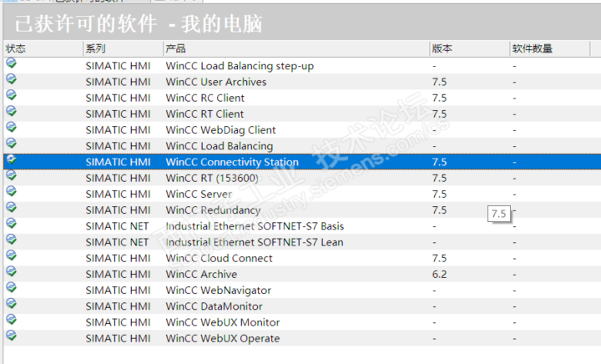The image size is (601, 364).
Task: Click status icon for WinCC WebDiag Client
Action: point(11,127)
